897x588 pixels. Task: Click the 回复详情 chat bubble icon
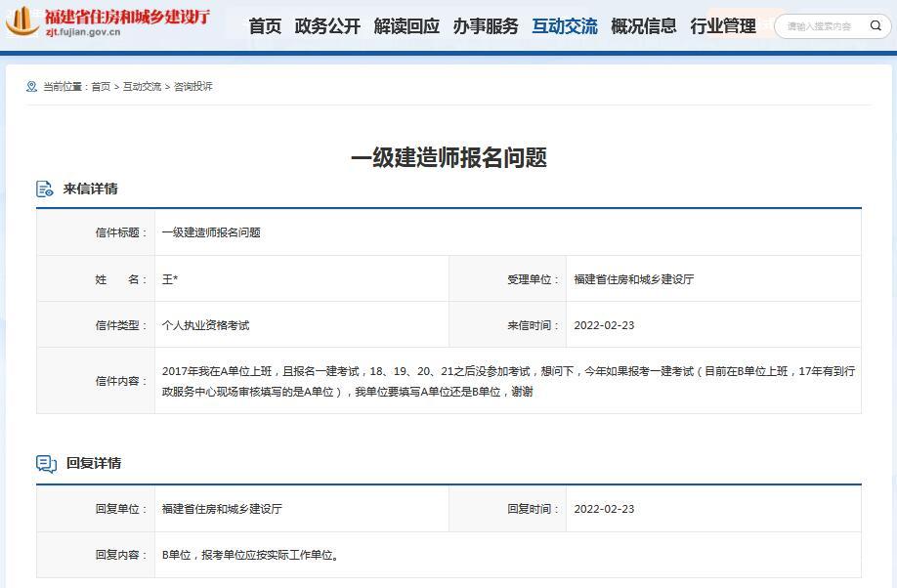pos(46,463)
